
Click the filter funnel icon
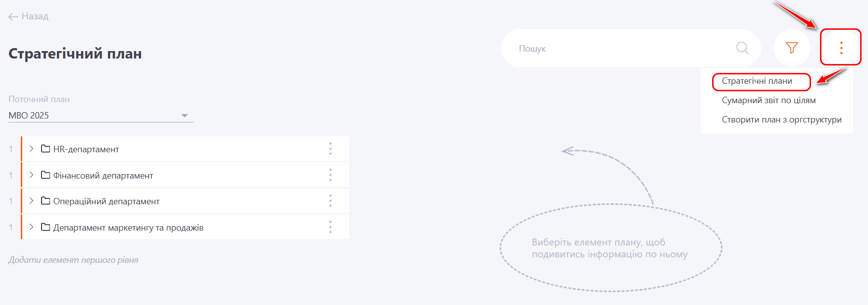click(792, 48)
